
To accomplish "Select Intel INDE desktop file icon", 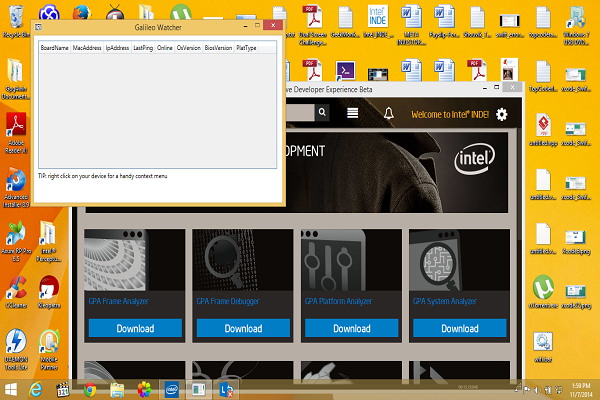I will pos(378,21).
